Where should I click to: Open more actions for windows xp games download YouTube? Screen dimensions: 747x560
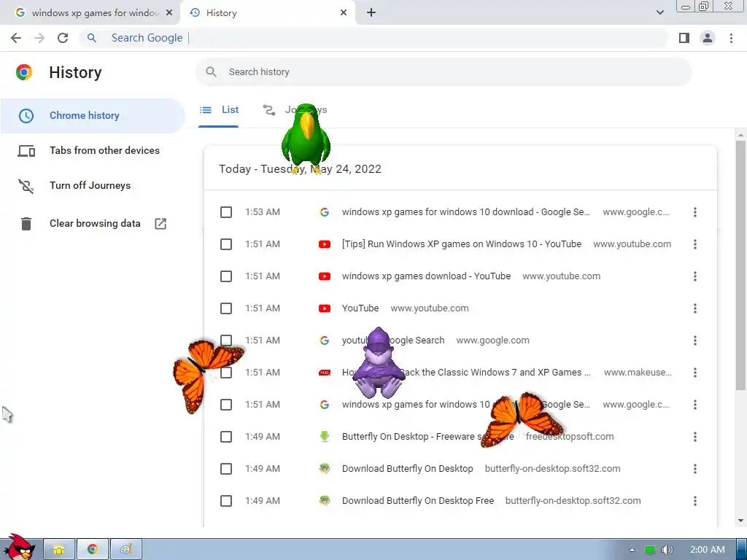click(695, 276)
